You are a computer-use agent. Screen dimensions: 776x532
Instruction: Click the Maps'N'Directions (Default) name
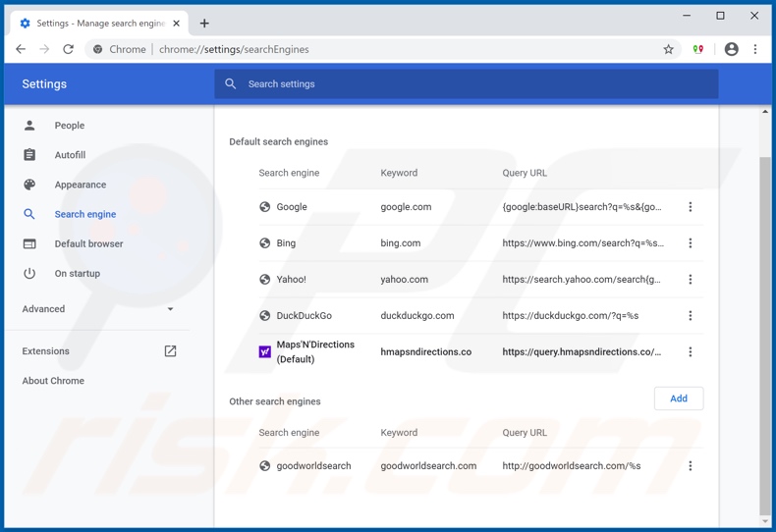[315, 351]
